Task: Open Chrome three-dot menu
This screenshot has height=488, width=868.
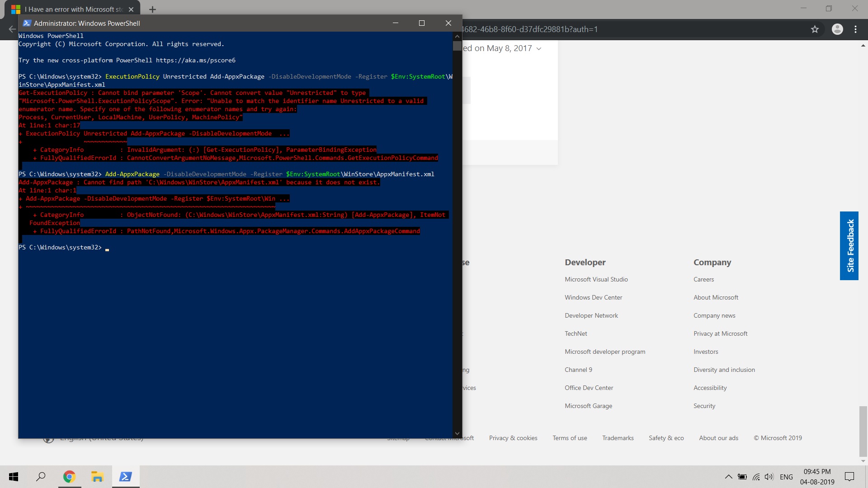Action: pyautogui.click(x=855, y=29)
